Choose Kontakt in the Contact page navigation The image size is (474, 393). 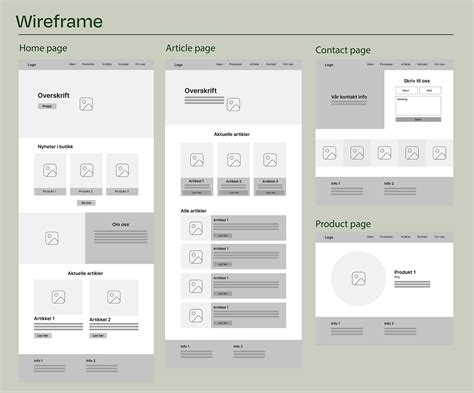(422, 64)
